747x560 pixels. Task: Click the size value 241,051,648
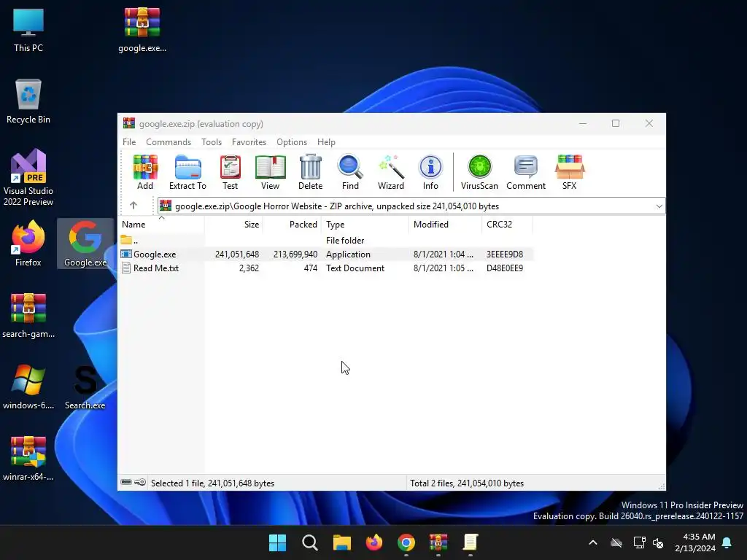click(237, 254)
